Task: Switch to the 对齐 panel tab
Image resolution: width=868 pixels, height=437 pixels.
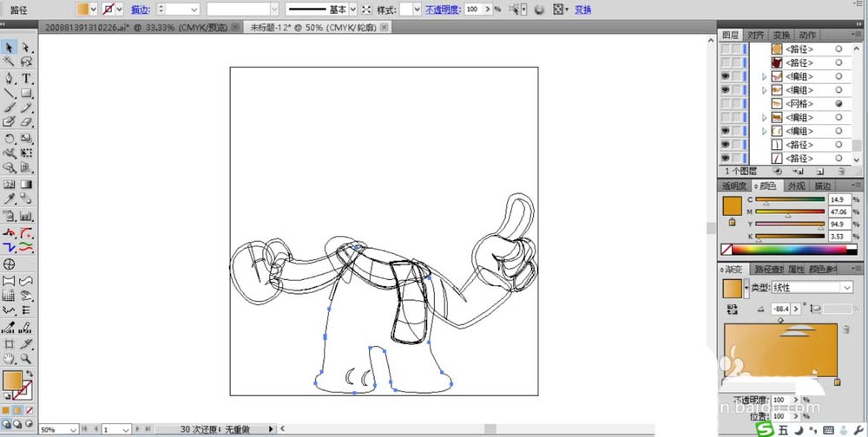Action: point(756,35)
